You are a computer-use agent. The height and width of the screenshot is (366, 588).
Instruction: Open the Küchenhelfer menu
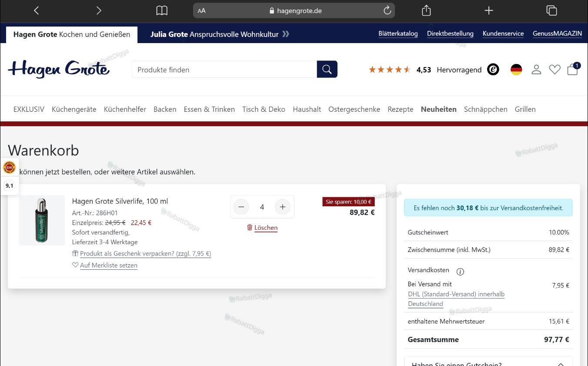coord(125,109)
